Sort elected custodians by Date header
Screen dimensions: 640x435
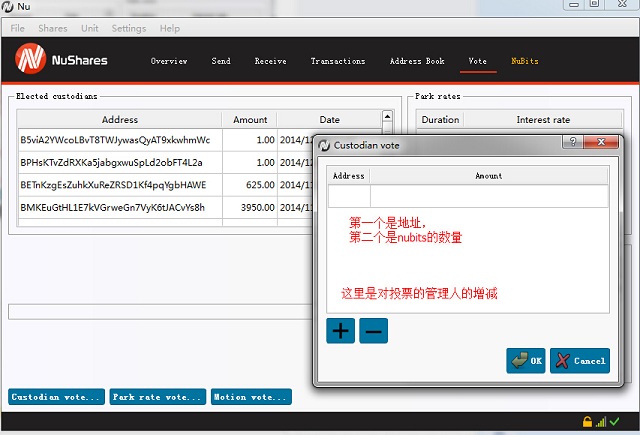click(x=329, y=120)
